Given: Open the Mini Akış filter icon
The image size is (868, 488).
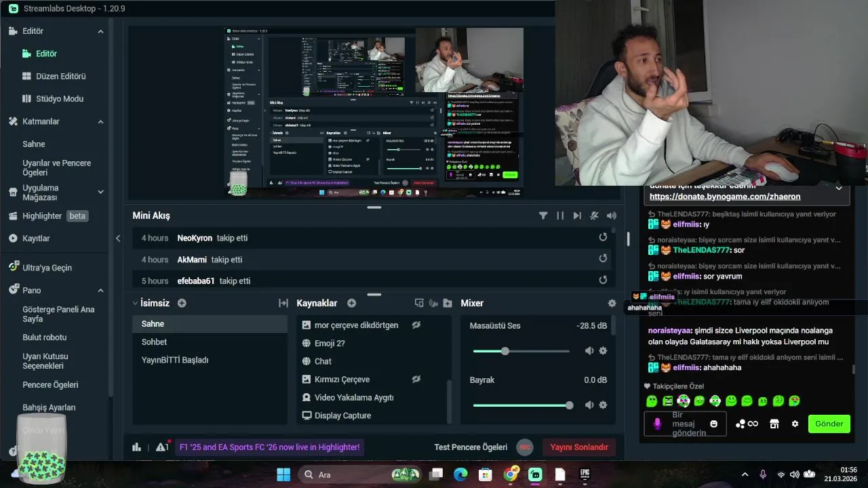Looking at the screenshot, I should (x=543, y=216).
